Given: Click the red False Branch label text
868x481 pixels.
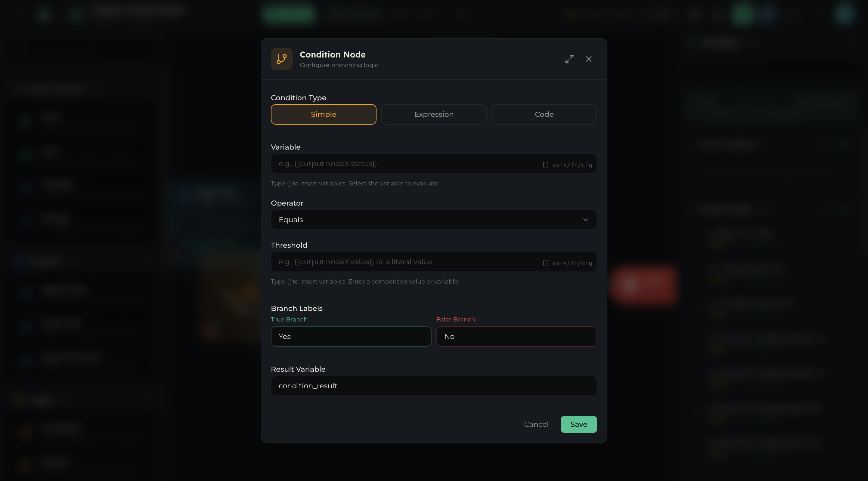Looking at the screenshot, I should pyautogui.click(x=456, y=319).
